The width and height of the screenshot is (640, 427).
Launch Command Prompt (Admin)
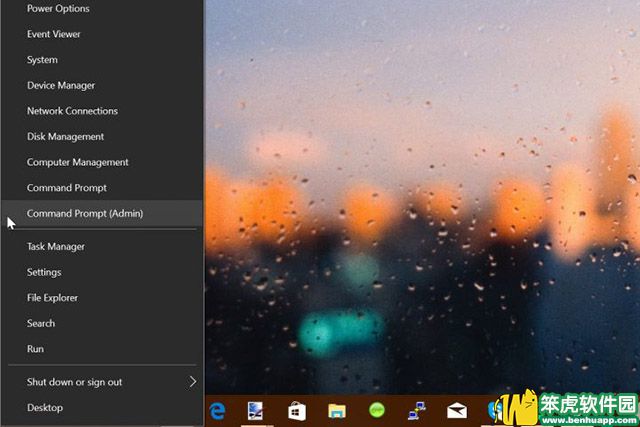pos(85,214)
